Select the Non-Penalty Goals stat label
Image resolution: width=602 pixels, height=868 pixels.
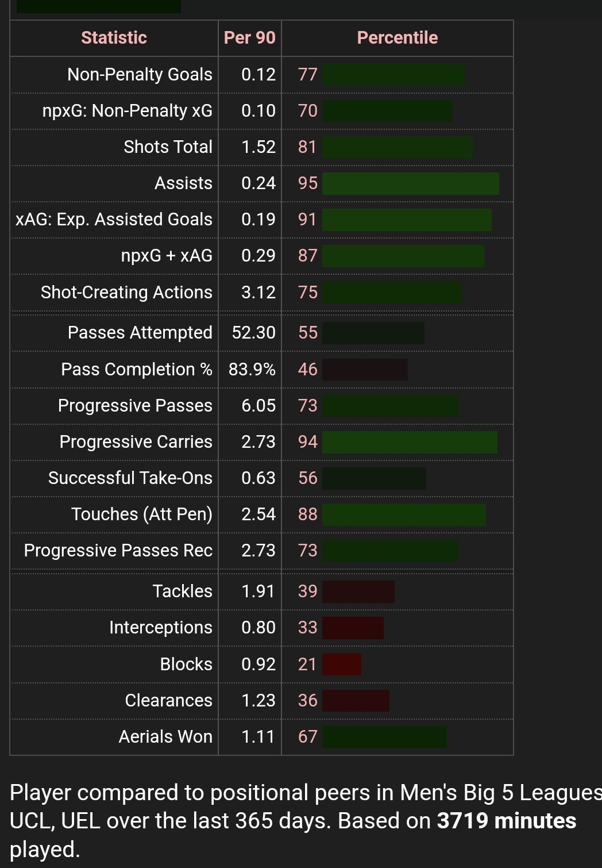click(x=140, y=75)
